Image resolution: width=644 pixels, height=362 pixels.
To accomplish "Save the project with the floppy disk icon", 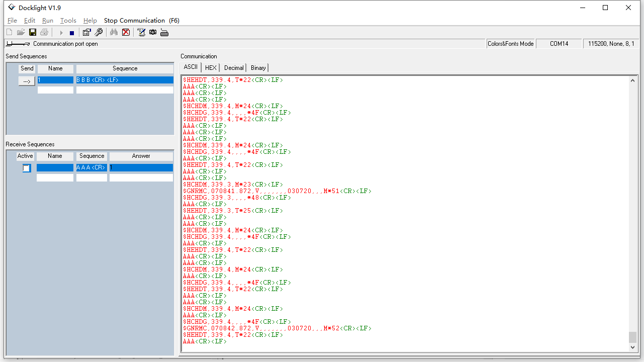I will point(33,33).
